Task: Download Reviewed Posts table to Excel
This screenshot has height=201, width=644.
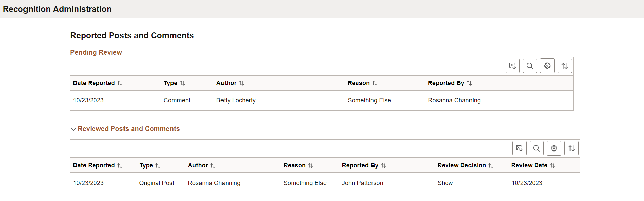Action: [x=519, y=148]
